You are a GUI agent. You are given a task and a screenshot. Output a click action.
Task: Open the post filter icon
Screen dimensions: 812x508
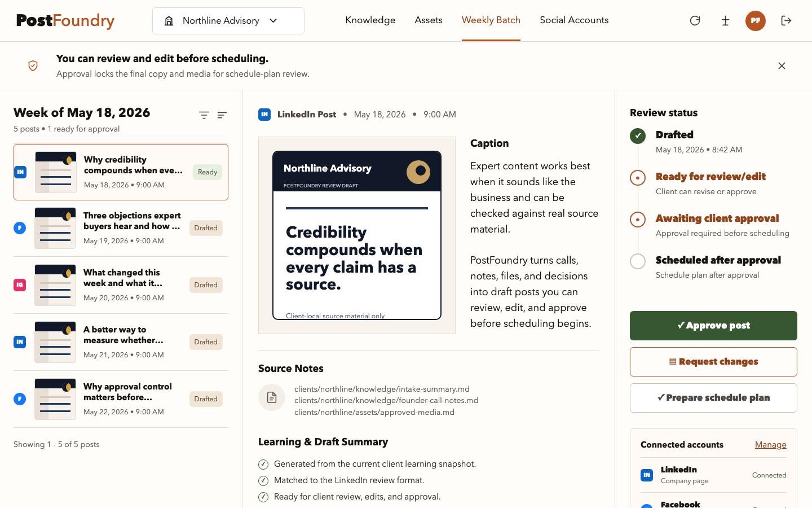point(204,115)
